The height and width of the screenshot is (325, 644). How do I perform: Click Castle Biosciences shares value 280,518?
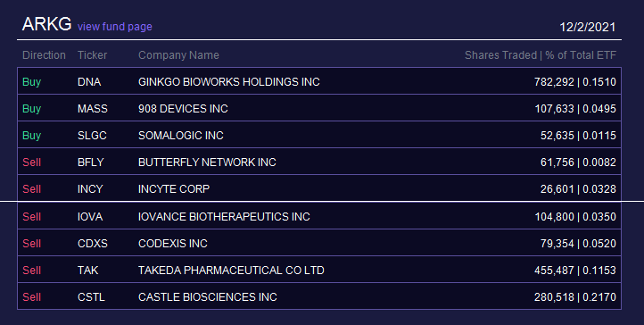click(554, 296)
